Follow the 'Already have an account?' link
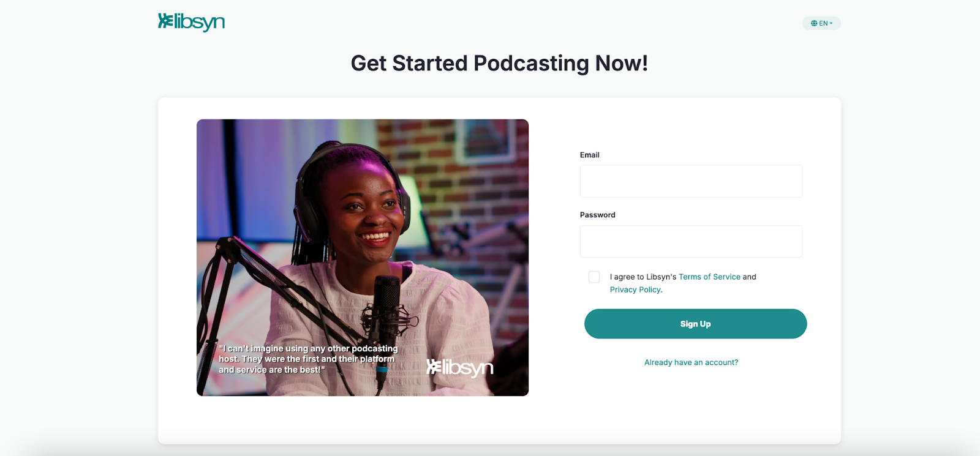Screen dimensions: 980x456 [x=691, y=362]
